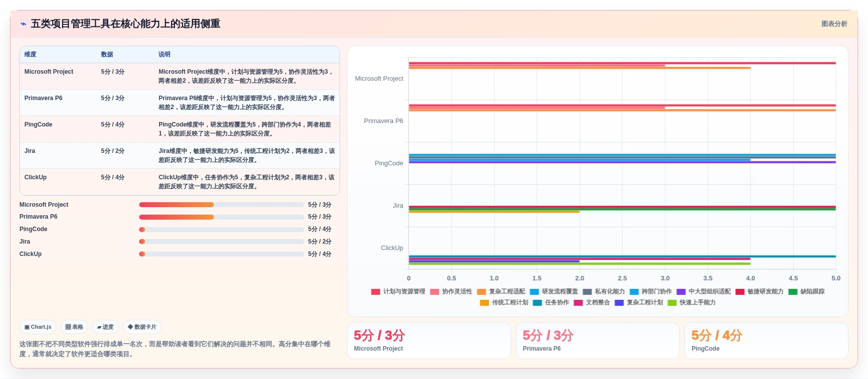Click the Primavera P6 progress bar
Image resolution: width=868 pixels, height=379 pixels.
pyautogui.click(x=221, y=217)
